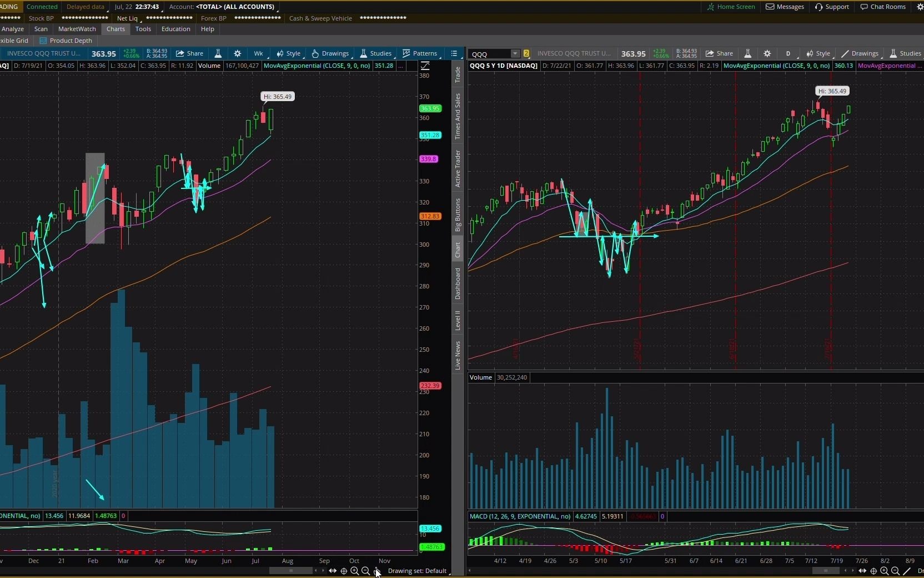Open Drawings dropdown on the right chart

[x=860, y=53]
